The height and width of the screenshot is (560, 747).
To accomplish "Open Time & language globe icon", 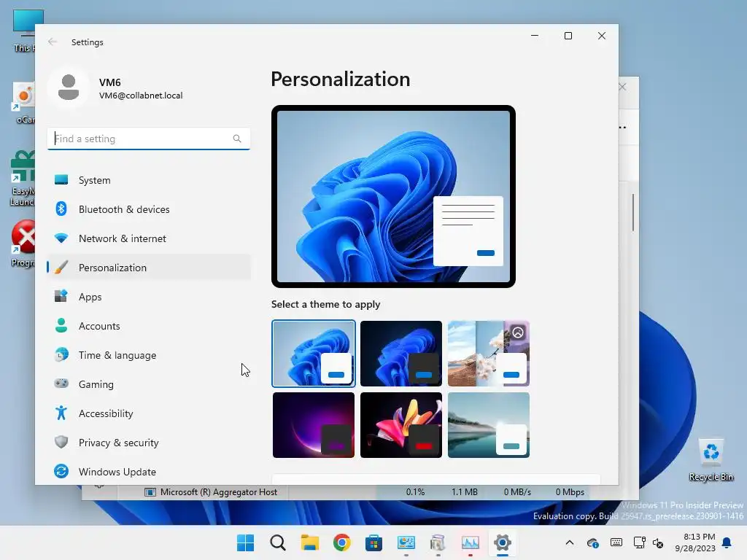I will coord(61,355).
